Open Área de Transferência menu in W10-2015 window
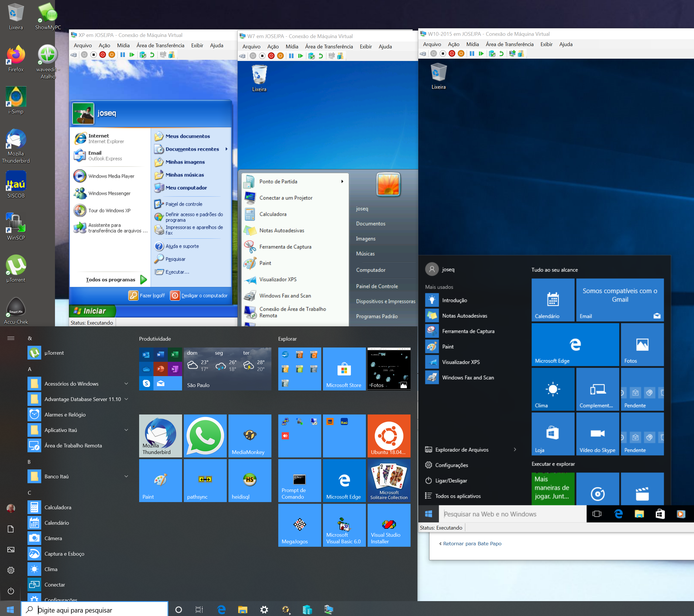The width and height of the screenshot is (694, 616). click(509, 44)
